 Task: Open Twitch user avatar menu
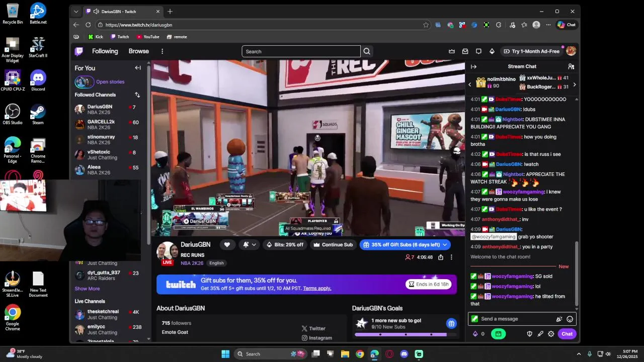tap(571, 51)
